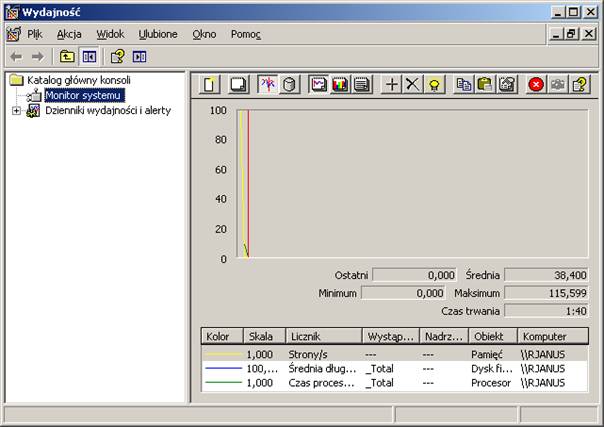Select the Strony/s counter row

tap(394, 354)
